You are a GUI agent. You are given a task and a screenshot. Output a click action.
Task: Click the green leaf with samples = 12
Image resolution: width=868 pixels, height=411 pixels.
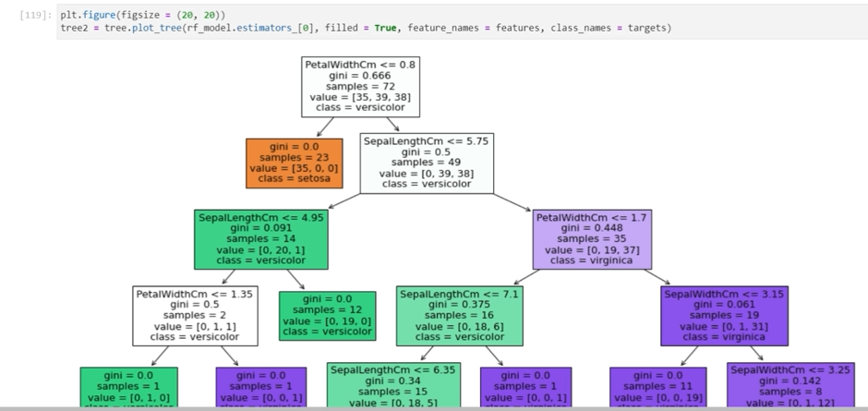(327, 316)
